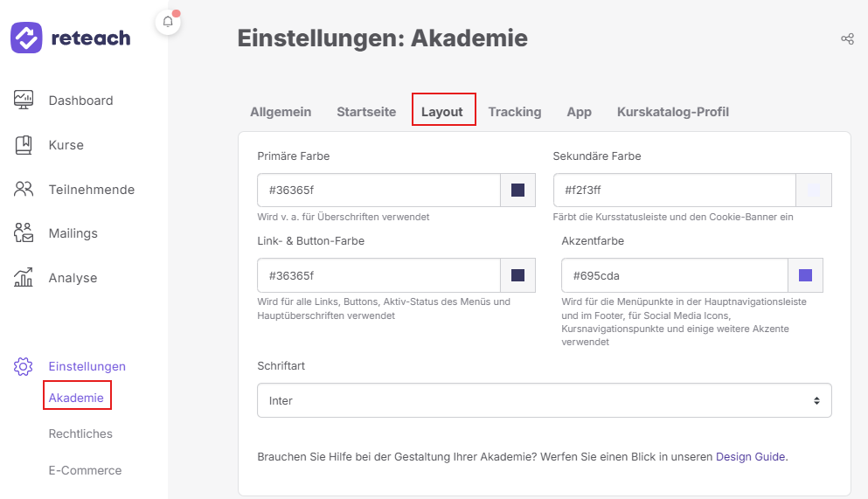Open the Primäre Farbe color swatch
Image resolution: width=868 pixels, height=499 pixels.
[x=517, y=191]
